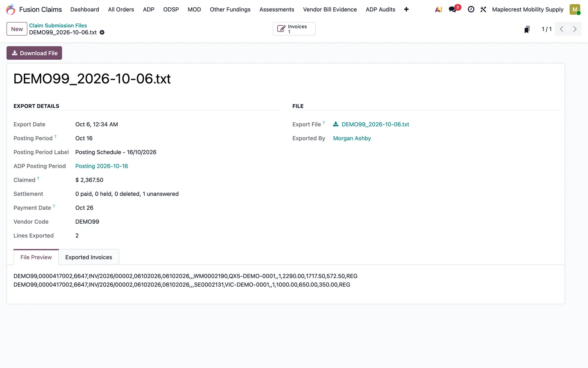This screenshot has height=368, width=588.
Task: Open the Invoices 1 smart button
Action: click(x=294, y=29)
